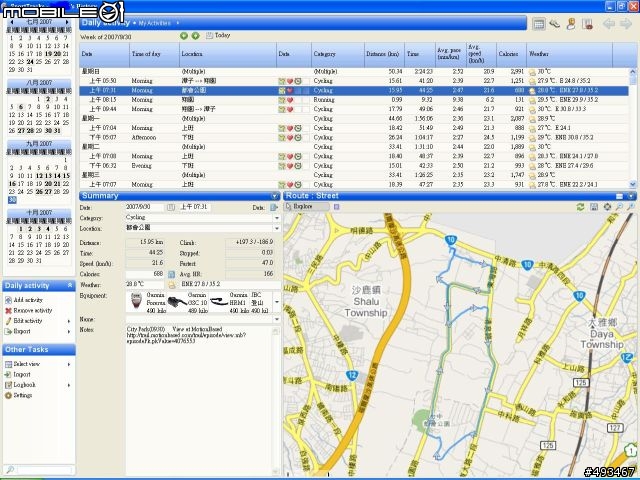Expand the Name field dropdown
Screen dimensions: 640x480
click(x=277, y=320)
